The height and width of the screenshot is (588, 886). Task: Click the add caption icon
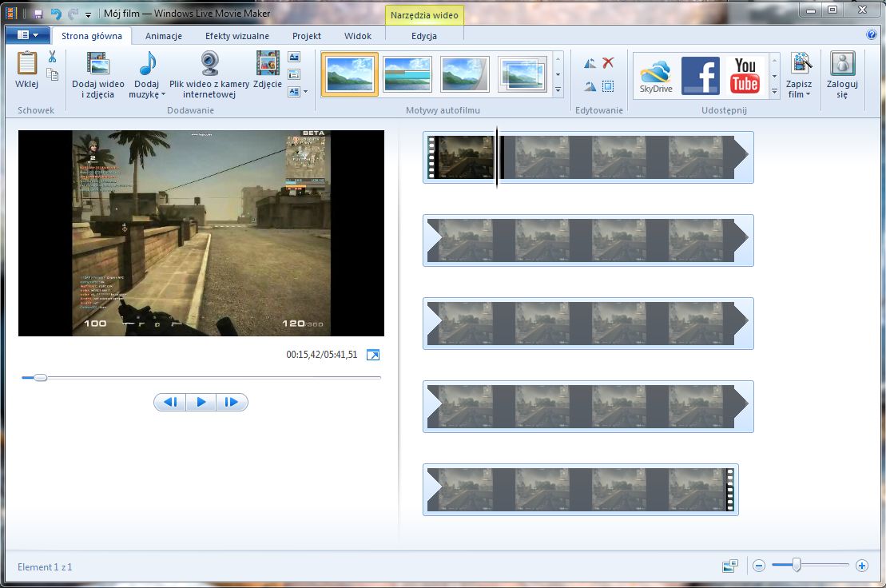[x=294, y=74]
